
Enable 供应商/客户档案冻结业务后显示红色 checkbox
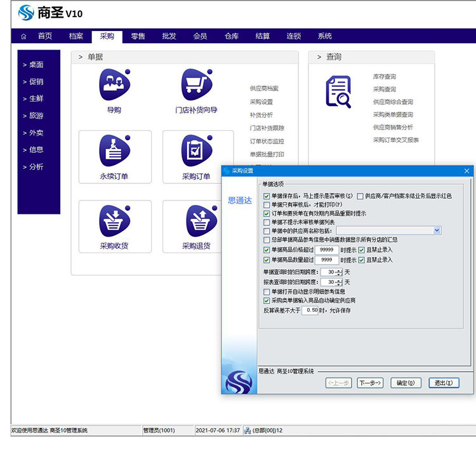[x=360, y=196]
